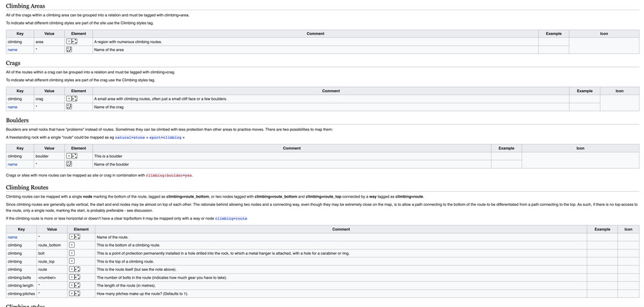644x307 pixels.
Task: Click the name key link in Climbing Routes table
Action: pos(12,237)
